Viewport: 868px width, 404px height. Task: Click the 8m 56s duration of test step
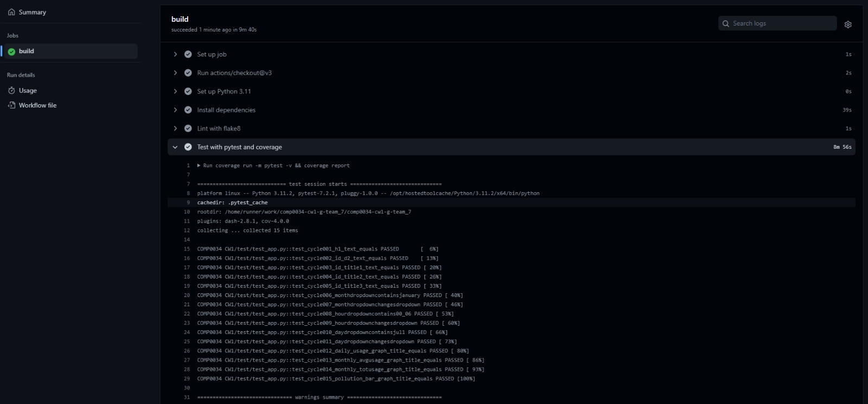(x=843, y=147)
